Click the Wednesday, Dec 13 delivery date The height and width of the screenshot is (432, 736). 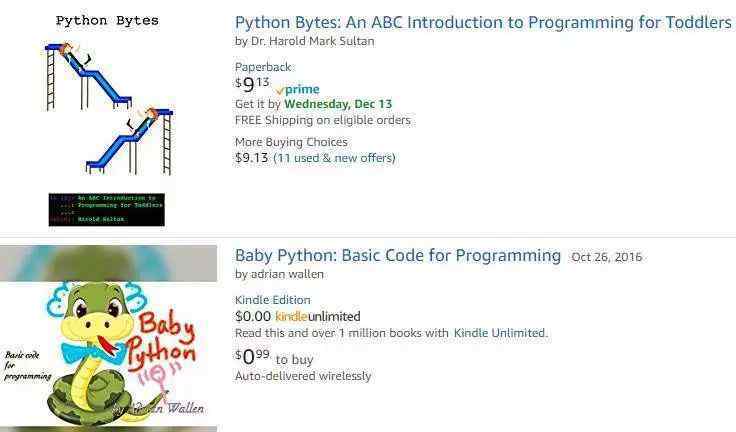[x=338, y=104]
